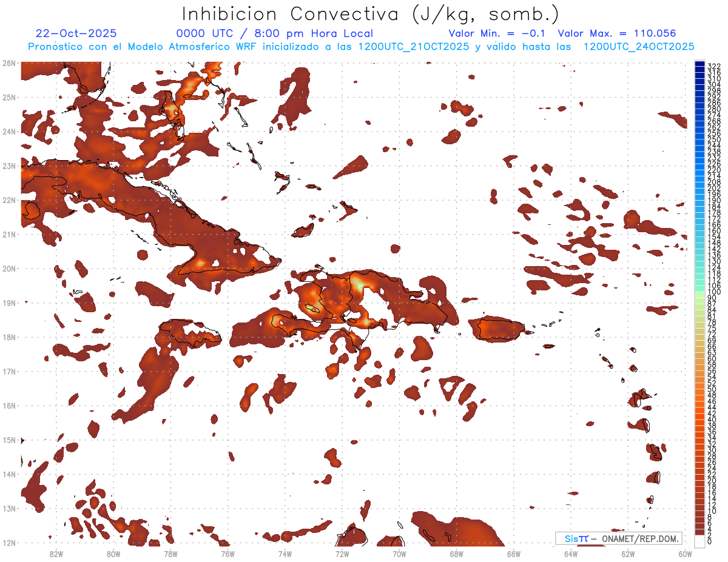Click the '25N' latitude label
Viewport: 728px width, 562px height.
[9, 97]
